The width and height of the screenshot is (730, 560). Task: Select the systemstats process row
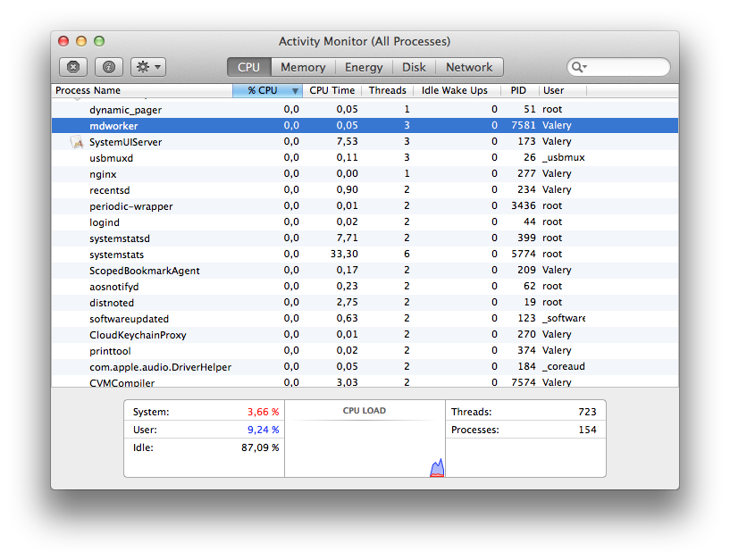coord(365,255)
